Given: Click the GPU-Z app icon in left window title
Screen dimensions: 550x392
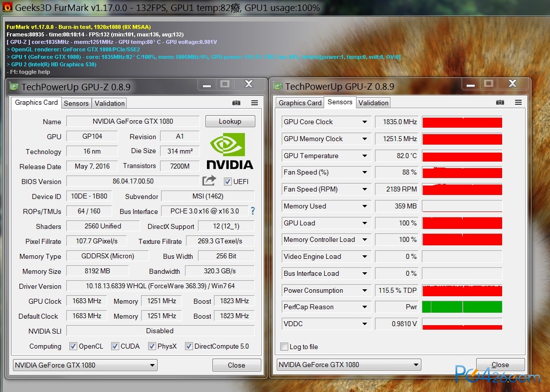Looking at the screenshot, I should tap(13, 86).
